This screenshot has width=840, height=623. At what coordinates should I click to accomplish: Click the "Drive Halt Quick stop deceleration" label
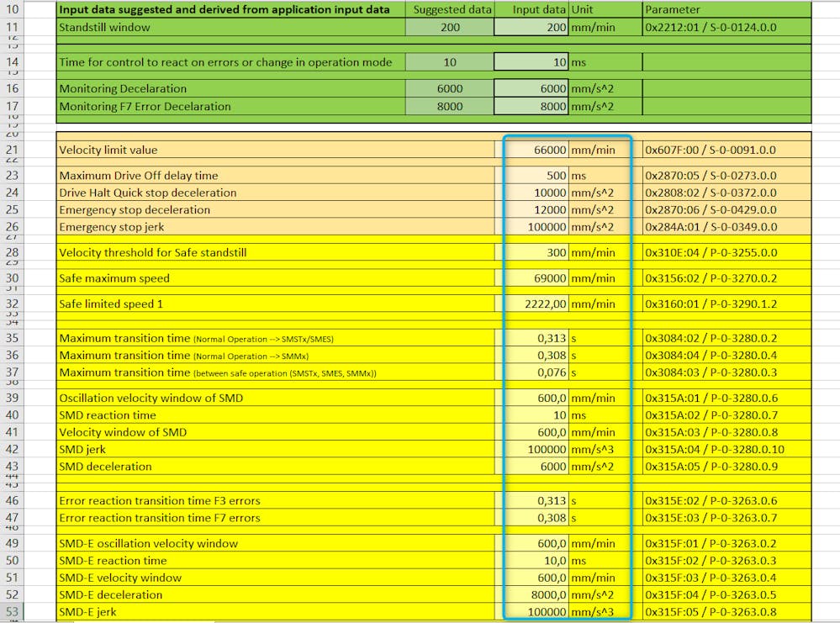275,193
